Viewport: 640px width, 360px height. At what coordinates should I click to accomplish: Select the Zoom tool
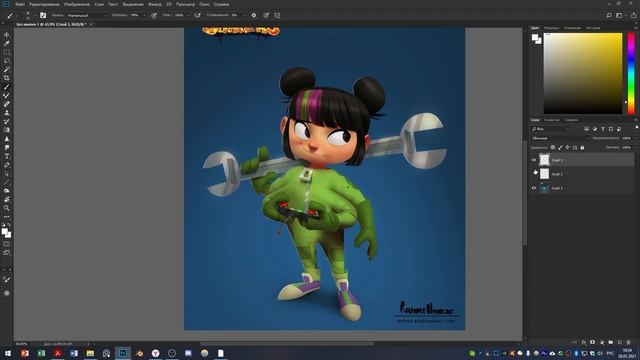coord(7,208)
